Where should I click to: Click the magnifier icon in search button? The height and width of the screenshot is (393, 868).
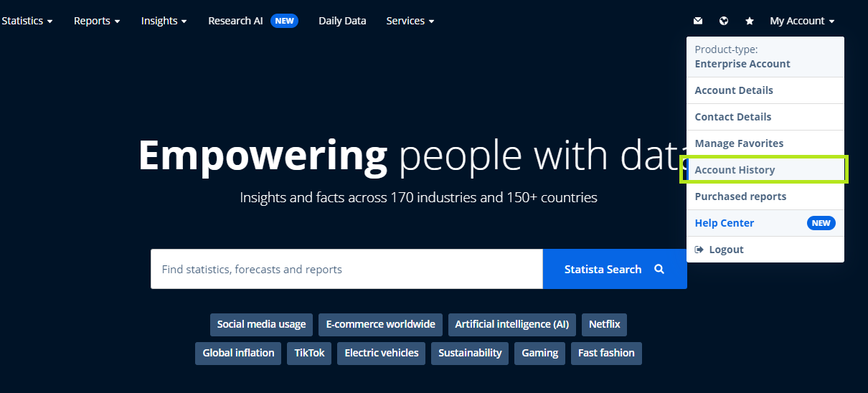click(x=659, y=269)
